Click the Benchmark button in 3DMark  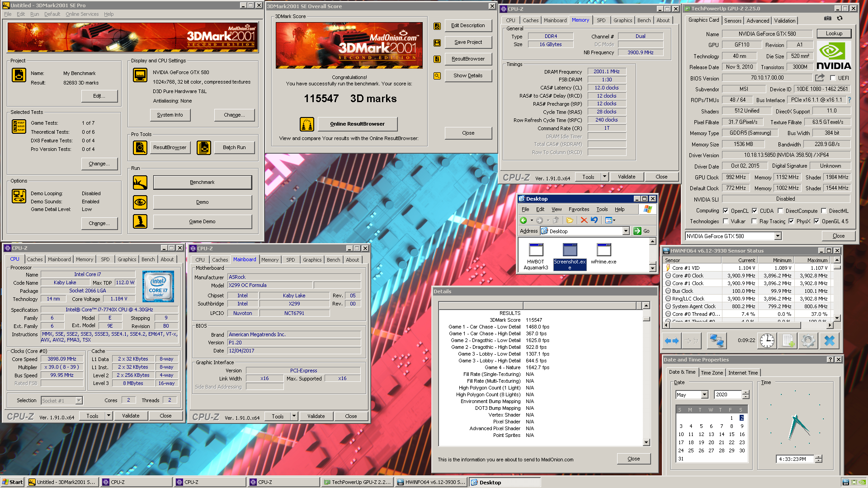202,182
